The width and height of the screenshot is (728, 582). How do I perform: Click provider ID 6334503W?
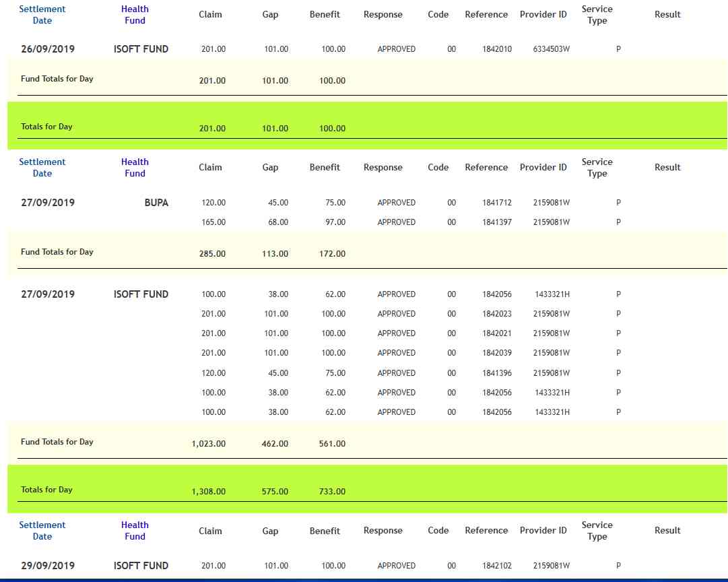click(551, 48)
